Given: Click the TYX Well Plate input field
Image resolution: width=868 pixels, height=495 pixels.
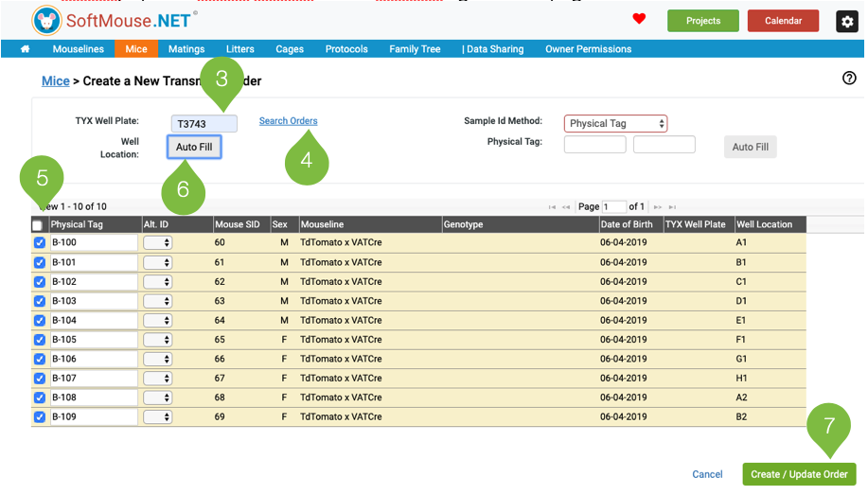Looking at the screenshot, I should (x=204, y=124).
